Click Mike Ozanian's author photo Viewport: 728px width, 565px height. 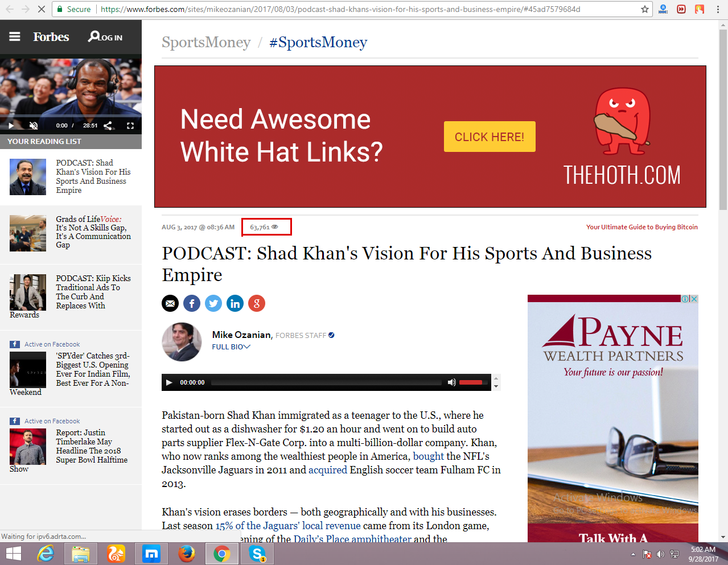click(182, 342)
